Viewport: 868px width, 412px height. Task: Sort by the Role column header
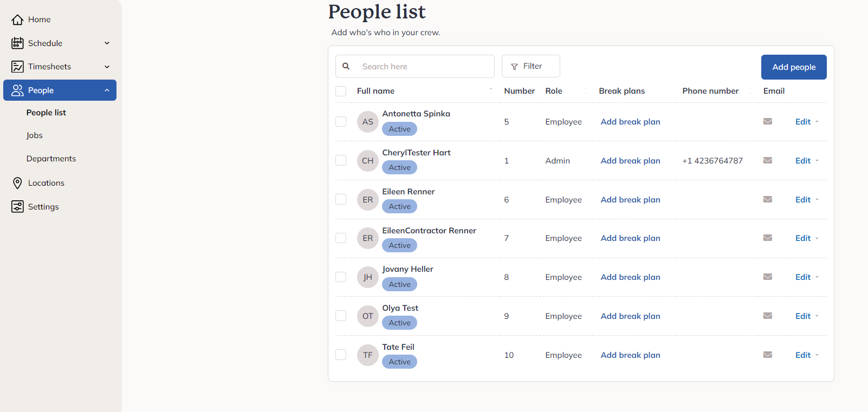pyautogui.click(x=554, y=91)
